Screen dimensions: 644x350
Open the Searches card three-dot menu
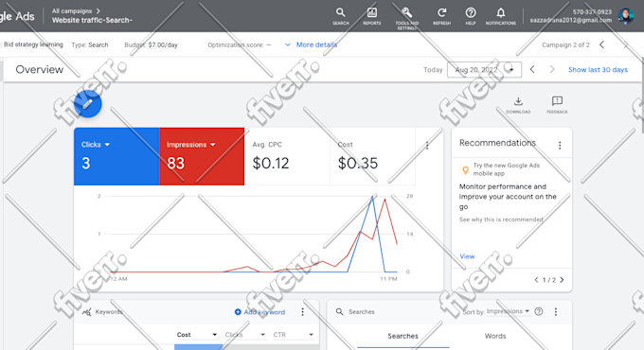pos(556,312)
